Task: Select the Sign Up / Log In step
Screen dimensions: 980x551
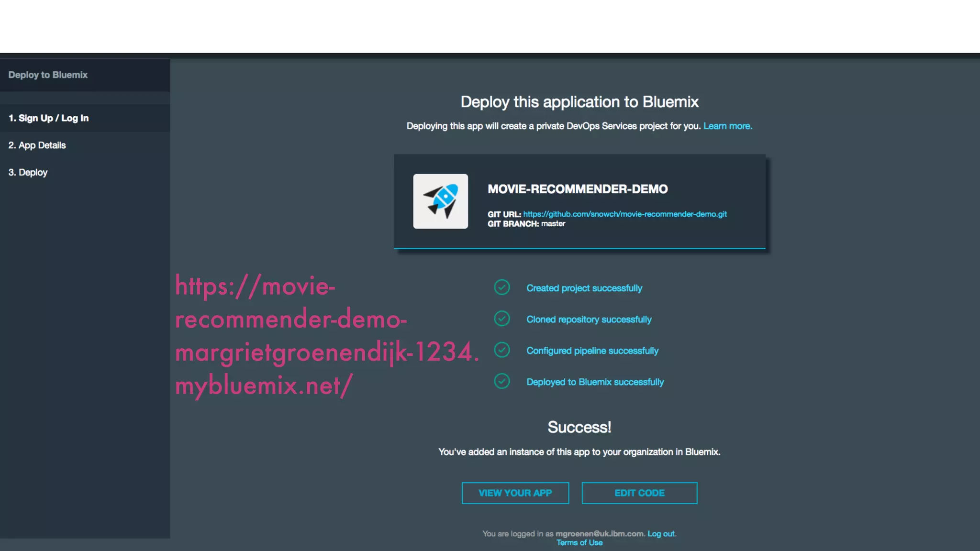Action: tap(85, 118)
